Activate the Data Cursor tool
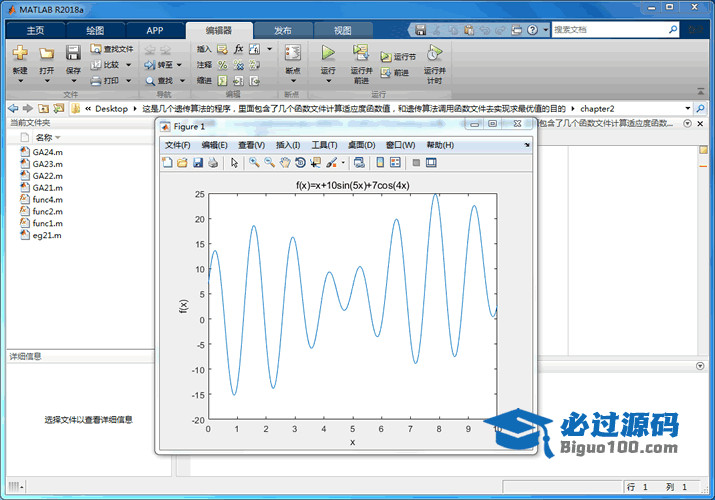Viewport: 715px width, 500px height. pos(315,163)
